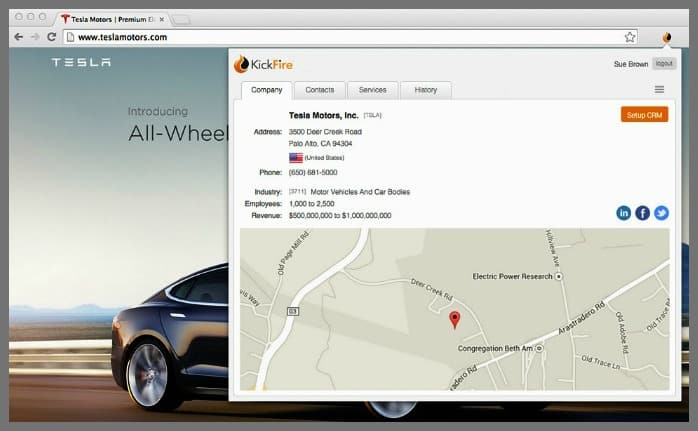
Task: Click the red map location pin
Action: (455, 319)
